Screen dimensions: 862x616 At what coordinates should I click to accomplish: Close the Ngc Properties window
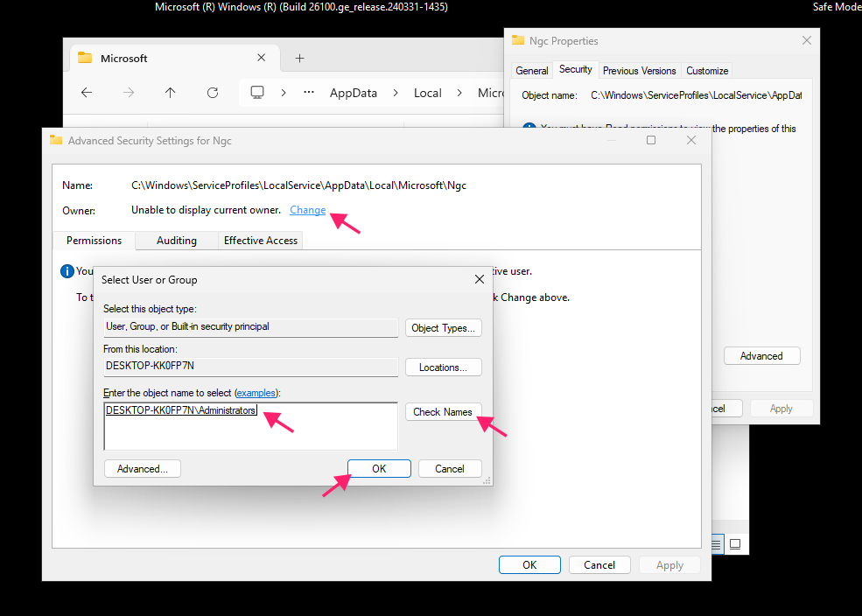coord(807,40)
